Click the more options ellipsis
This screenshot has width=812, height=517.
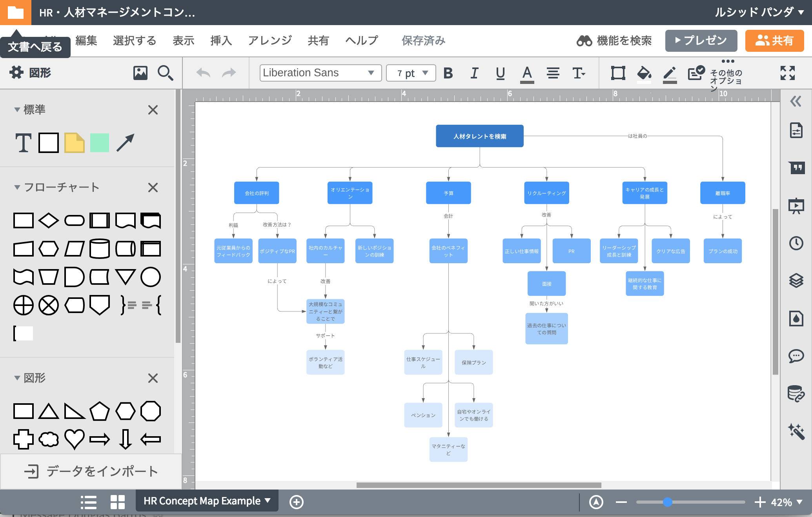tap(728, 61)
